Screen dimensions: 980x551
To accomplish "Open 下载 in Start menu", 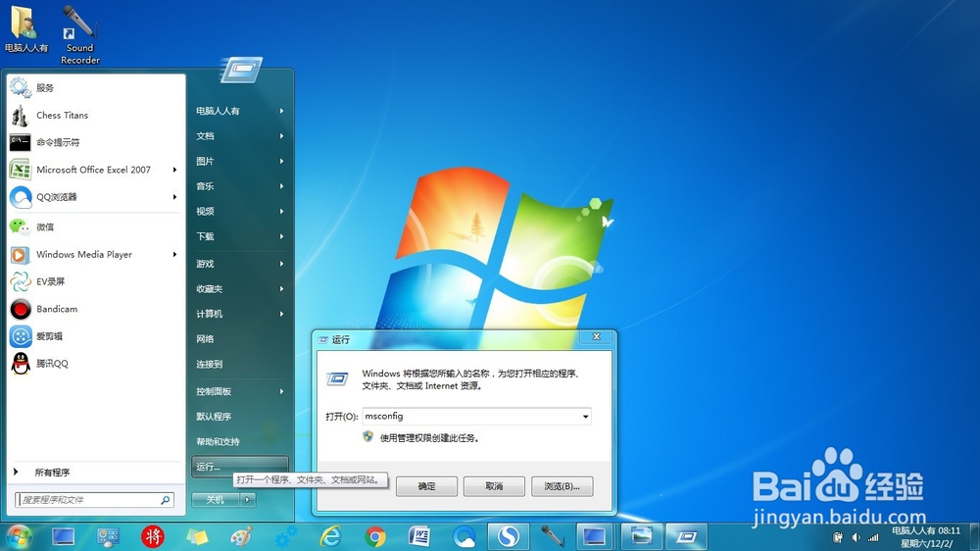I will point(240,236).
